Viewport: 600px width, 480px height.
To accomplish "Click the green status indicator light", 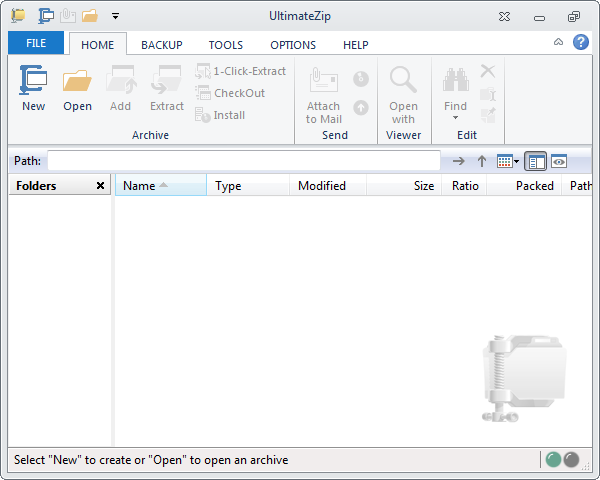I will click(x=552, y=460).
